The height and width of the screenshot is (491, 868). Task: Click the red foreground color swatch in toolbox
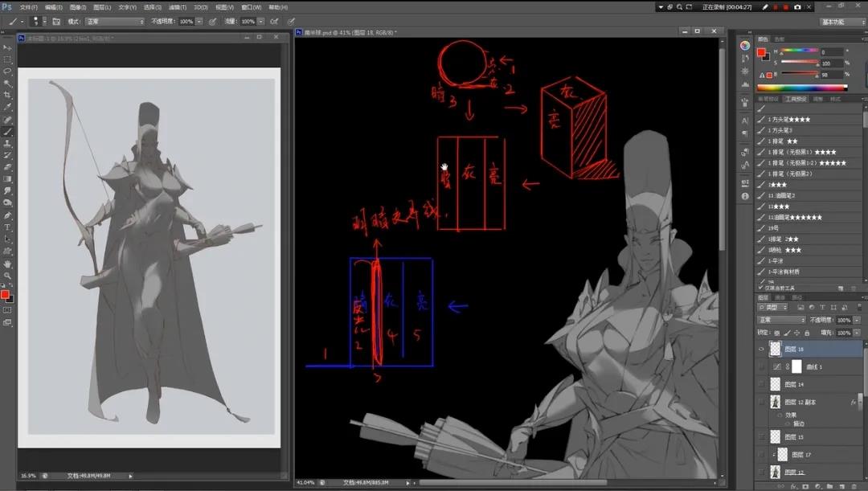(5, 295)
